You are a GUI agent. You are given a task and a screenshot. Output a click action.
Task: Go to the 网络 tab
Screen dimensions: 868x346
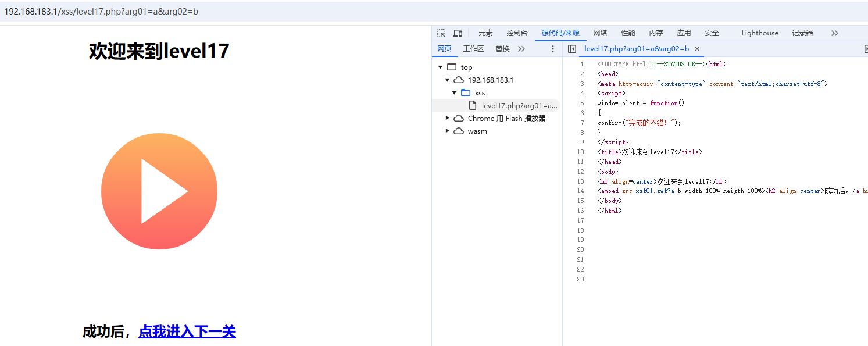(600, 33)
